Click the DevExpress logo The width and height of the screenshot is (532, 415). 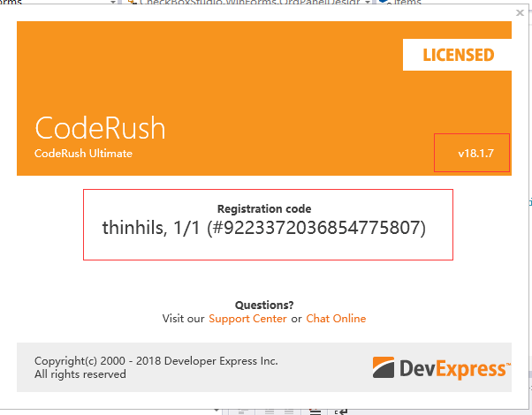click(x=441, y=367)
